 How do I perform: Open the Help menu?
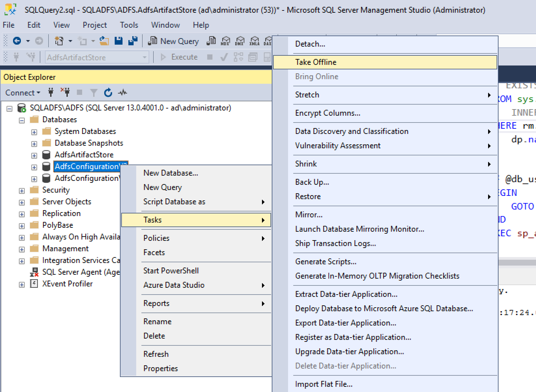[x=201, y=25]
